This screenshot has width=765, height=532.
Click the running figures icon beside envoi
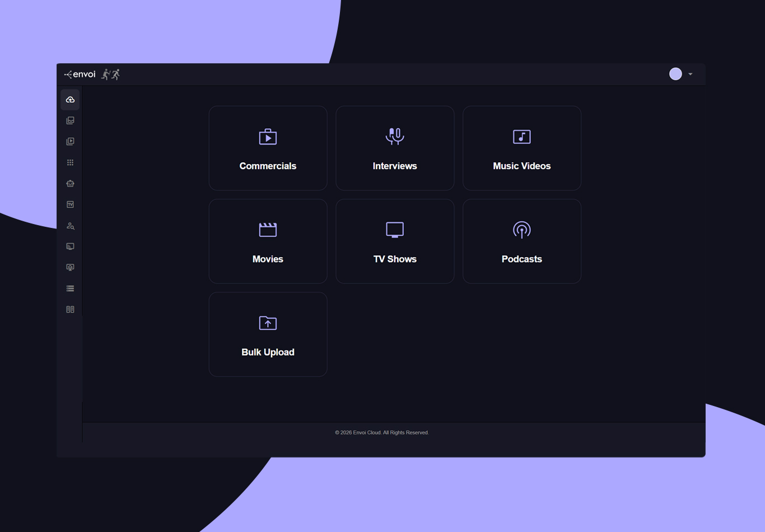click(x=111, y=74)
